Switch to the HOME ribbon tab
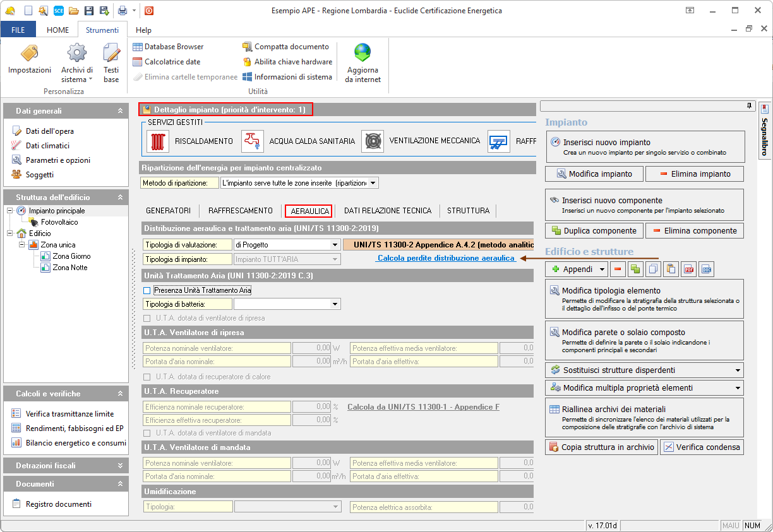773x532 pixels. point(57,30)
